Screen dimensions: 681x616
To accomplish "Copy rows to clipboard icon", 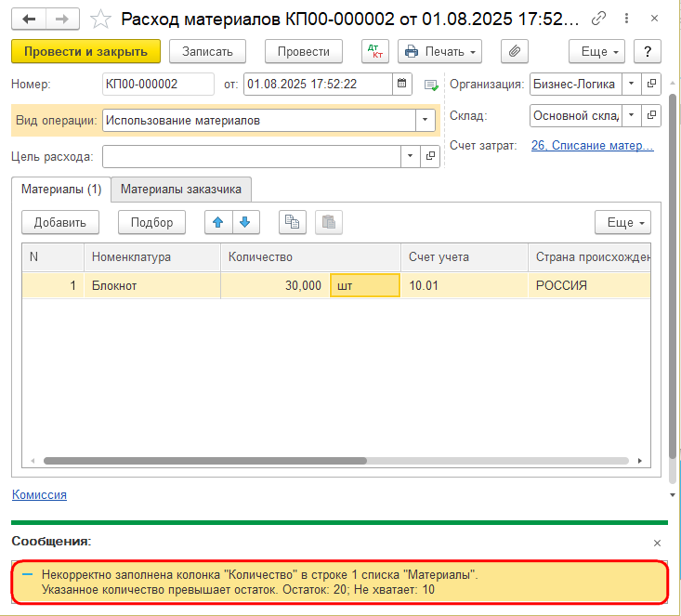I will [293, 222].
